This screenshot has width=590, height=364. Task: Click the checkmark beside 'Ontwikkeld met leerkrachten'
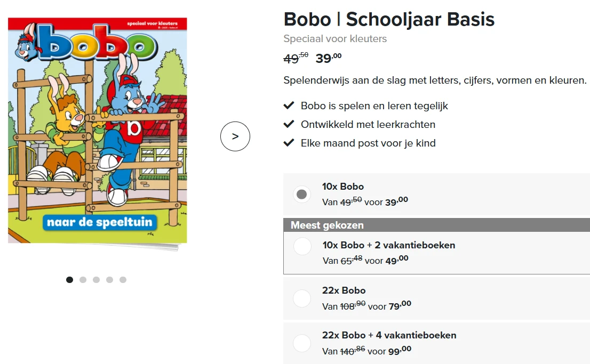click(x=289, y=124)
